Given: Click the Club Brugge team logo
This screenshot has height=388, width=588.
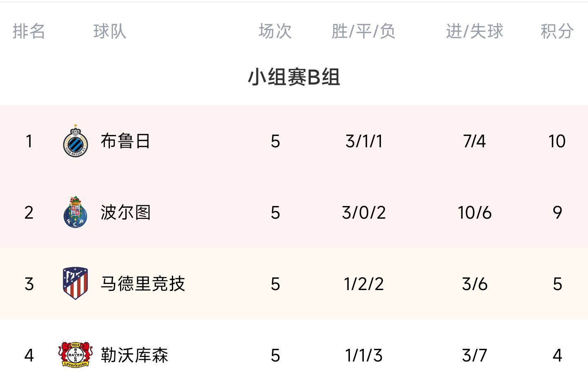Looking at the screenshot, I should click(x=76, y=141).
